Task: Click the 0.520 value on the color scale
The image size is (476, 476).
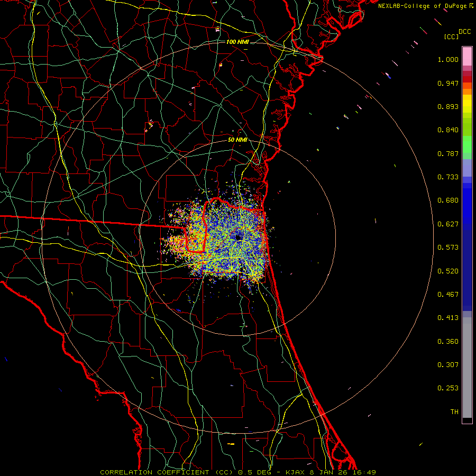Action: pos(448,271)
